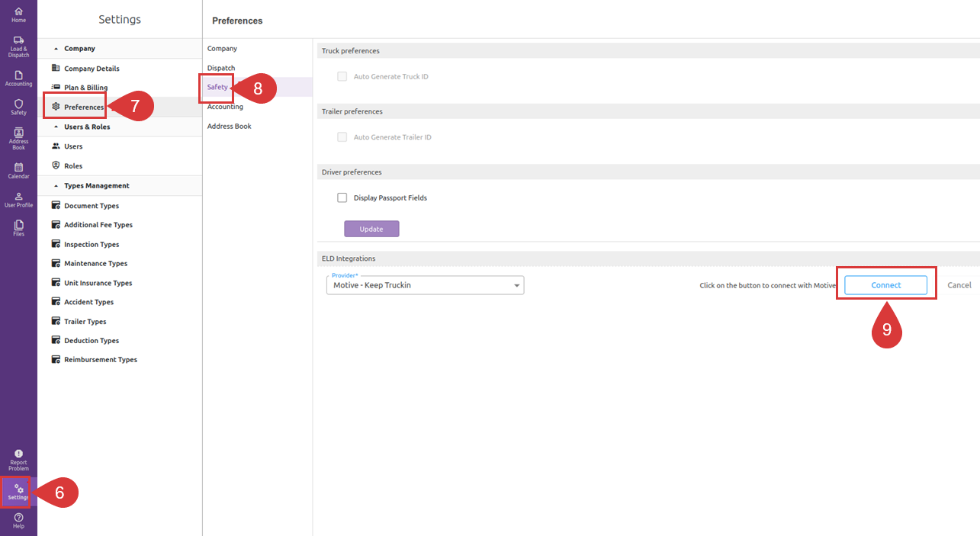
Task: Open User Profile in the sidebar
Action: (18, 200)
